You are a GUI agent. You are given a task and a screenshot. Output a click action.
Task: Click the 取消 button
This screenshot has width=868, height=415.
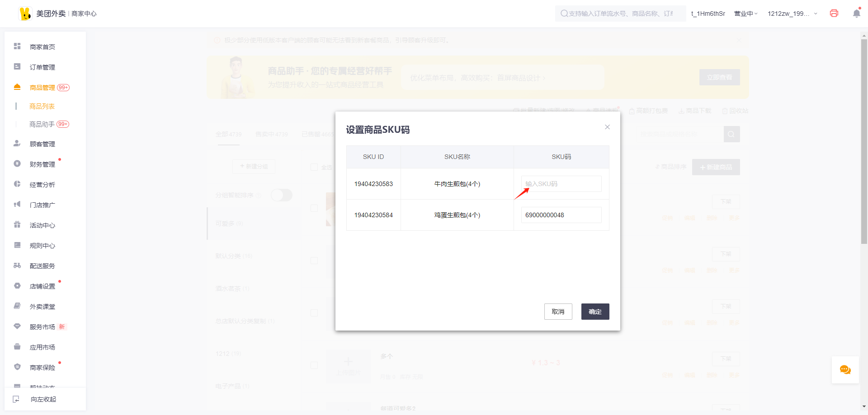(x=558, y=312)
